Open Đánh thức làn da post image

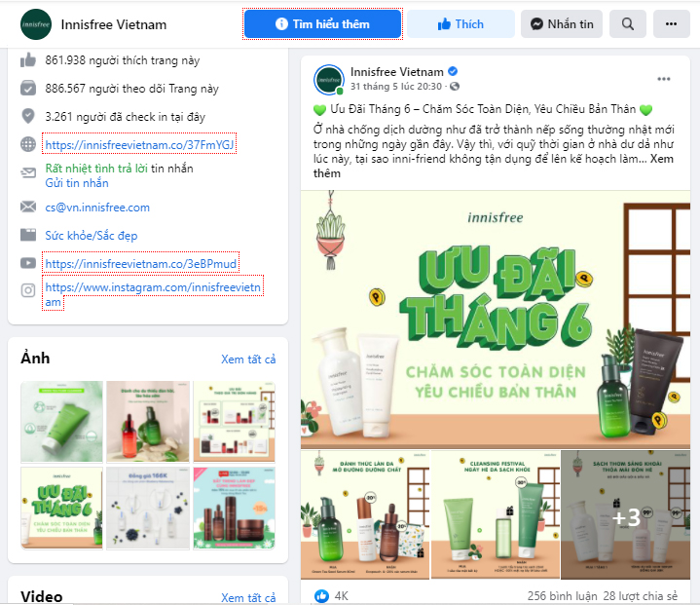pos(365,514)
